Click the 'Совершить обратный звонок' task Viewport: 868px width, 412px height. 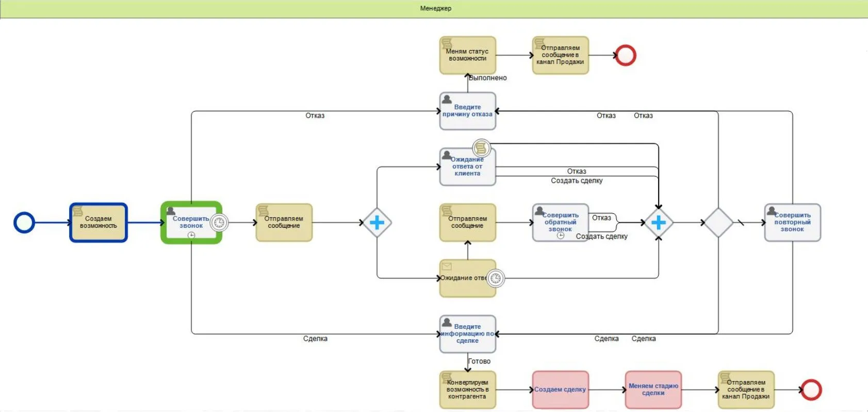[560, 223]
